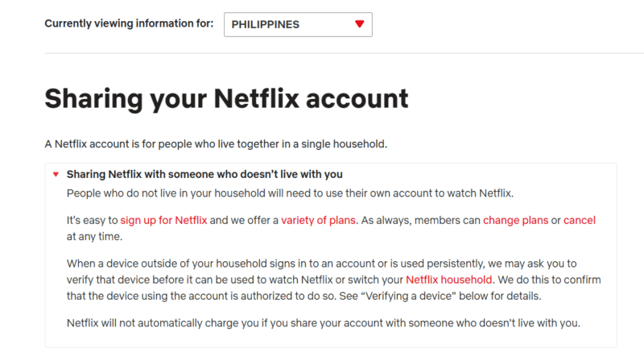Viewport: 644px width, 357px height.
Task: Open the country selector dropdown showing PHILIPPINES
Action: [297, 24]
